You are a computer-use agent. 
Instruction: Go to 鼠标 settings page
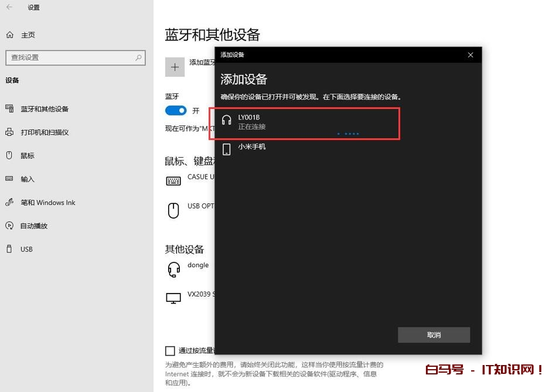point(28,156)
